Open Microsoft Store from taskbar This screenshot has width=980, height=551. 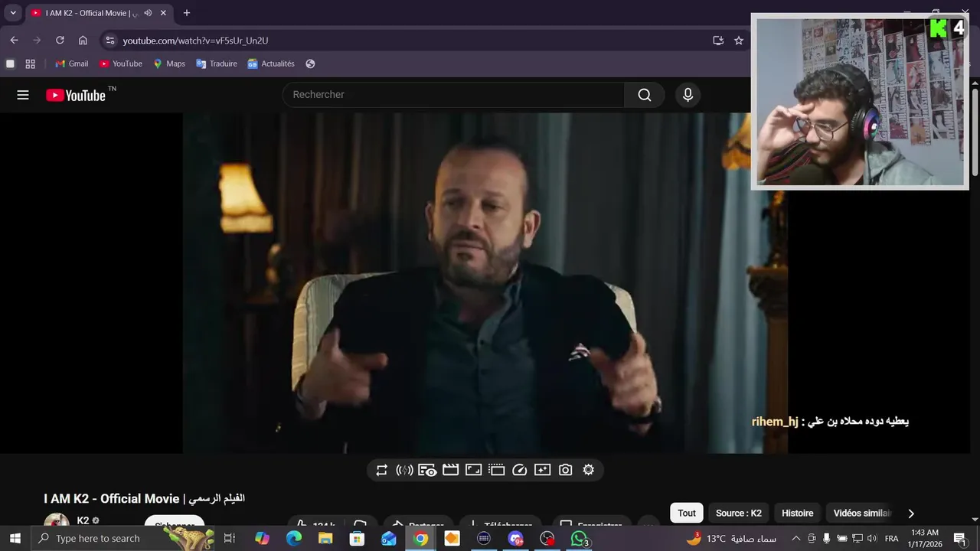[x=357, y=539]
